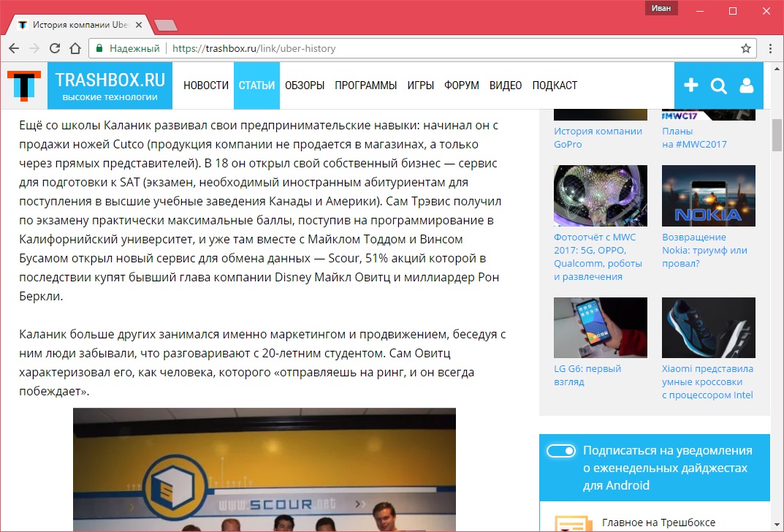Bookmark this page with the star icon

(x=746, y=48)
